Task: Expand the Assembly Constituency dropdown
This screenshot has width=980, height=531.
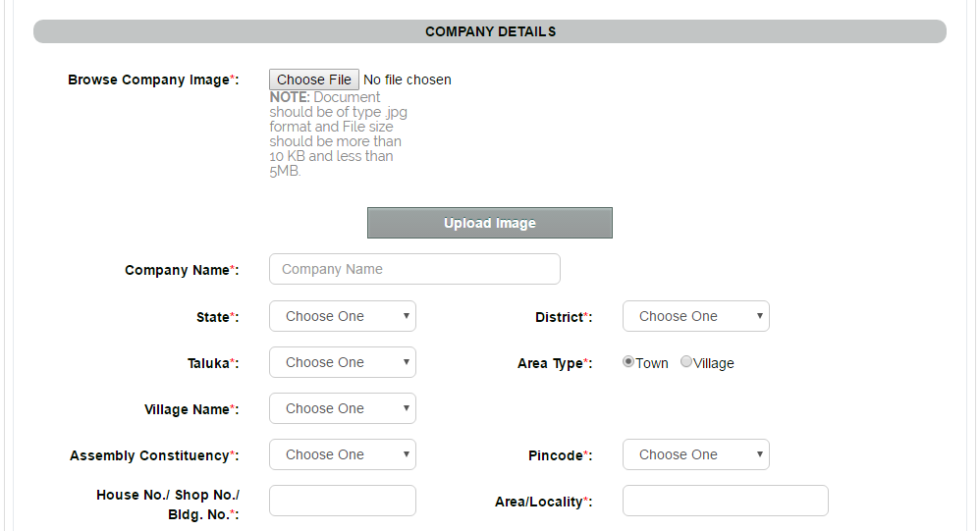Action: (342, 454)
